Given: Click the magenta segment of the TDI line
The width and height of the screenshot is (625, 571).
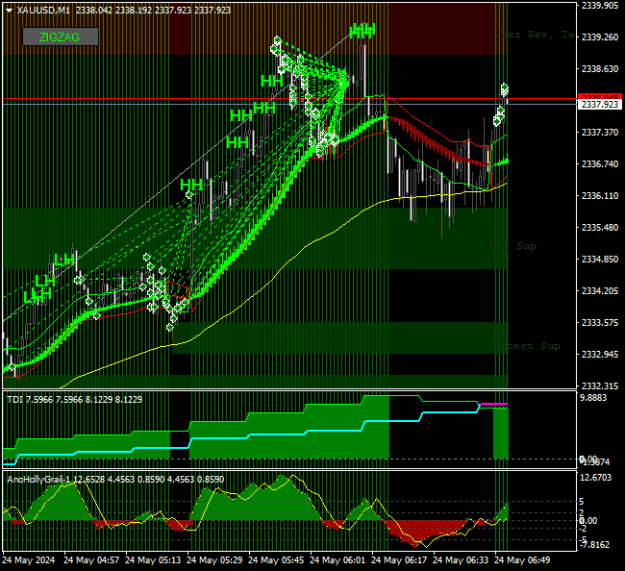Looking at the screenshot, I should [494, 404].
